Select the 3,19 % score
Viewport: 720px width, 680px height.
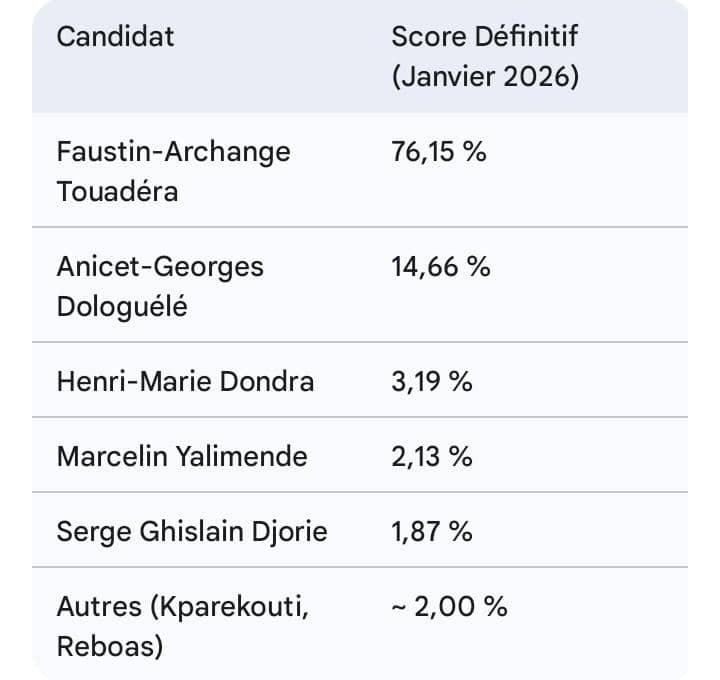click(431, 381)
